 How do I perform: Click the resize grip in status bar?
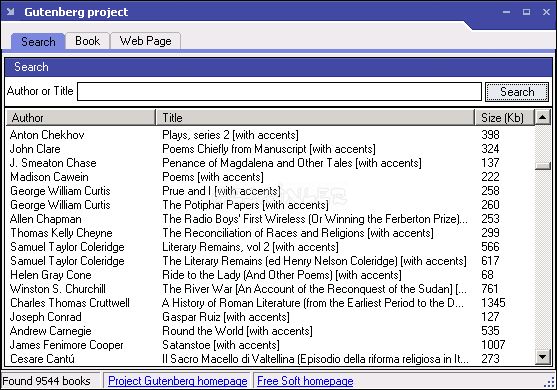(550, 383)
